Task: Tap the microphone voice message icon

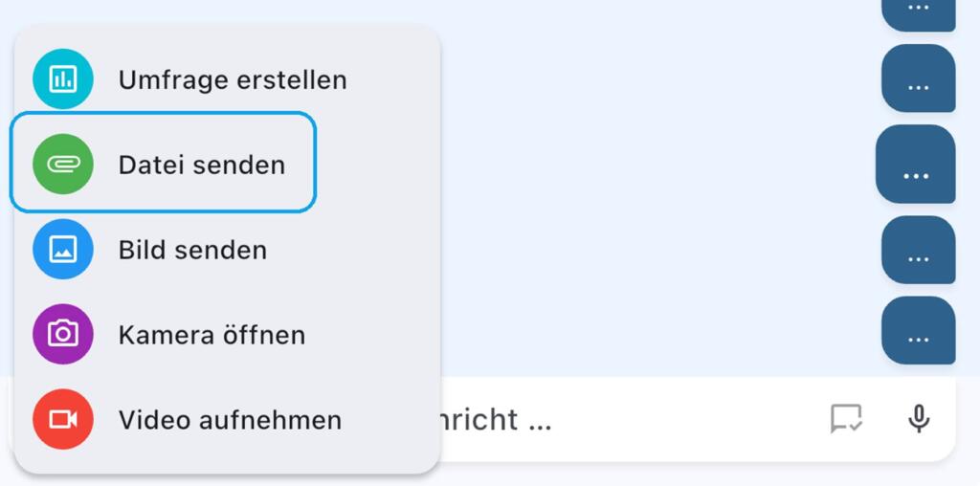Action: pos(919,418)
